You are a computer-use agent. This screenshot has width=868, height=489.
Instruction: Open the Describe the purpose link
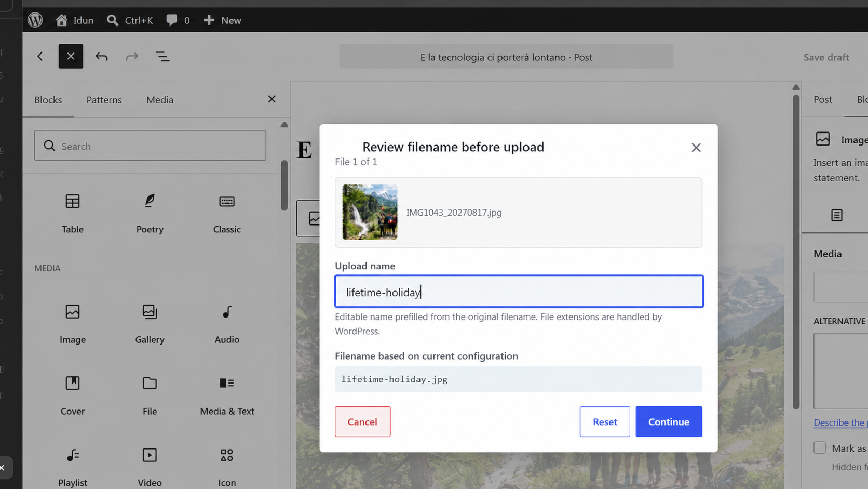pyautogui.click(x=840, y=422)
